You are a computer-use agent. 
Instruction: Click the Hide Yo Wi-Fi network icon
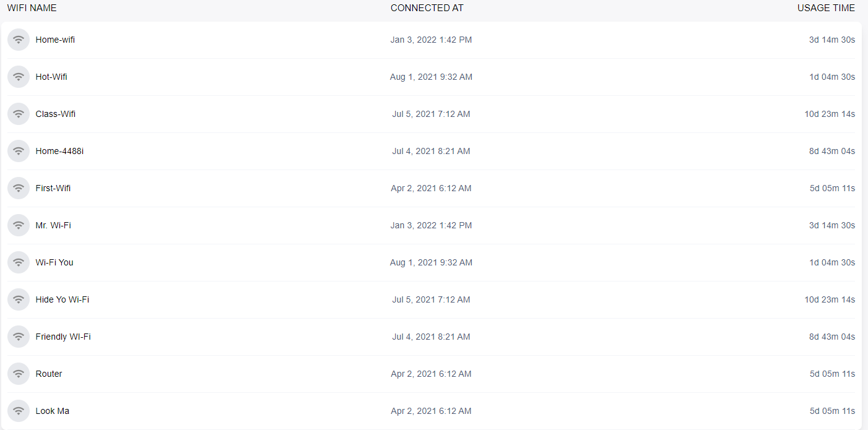pyautogui.click(x=19, y=299)
